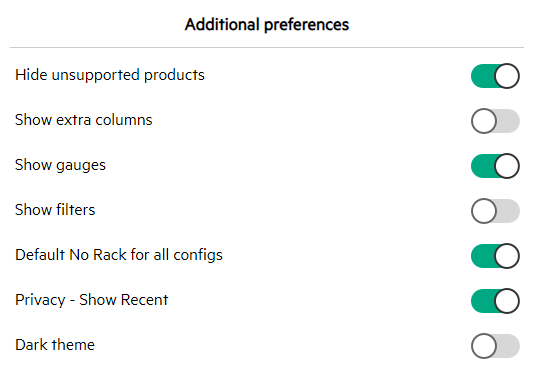
Task: Click the Default No Rack for all configs label
Action: [119, 255]
